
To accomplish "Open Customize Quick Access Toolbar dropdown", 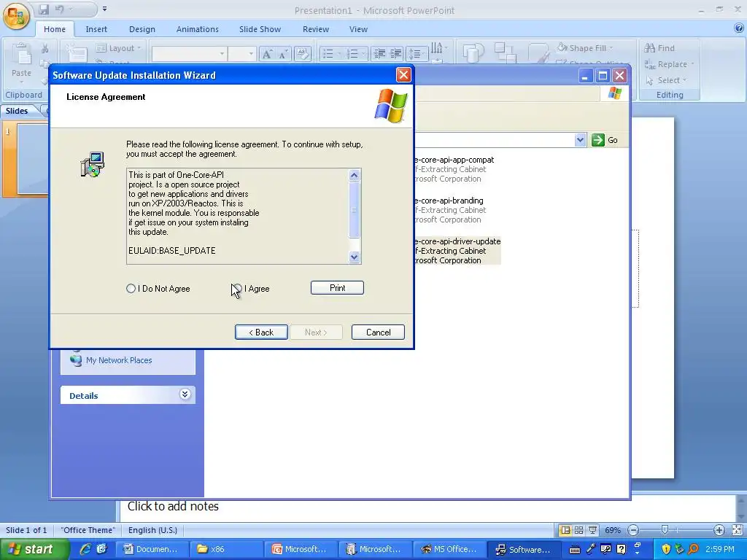I will (105, 9).
